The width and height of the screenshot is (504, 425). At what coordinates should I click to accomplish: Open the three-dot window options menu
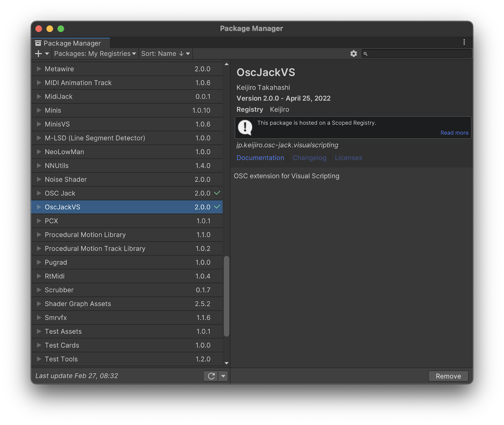point(464,42)
